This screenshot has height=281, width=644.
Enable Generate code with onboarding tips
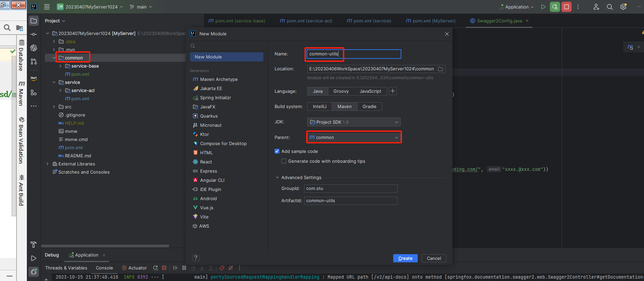coord(284,161)
